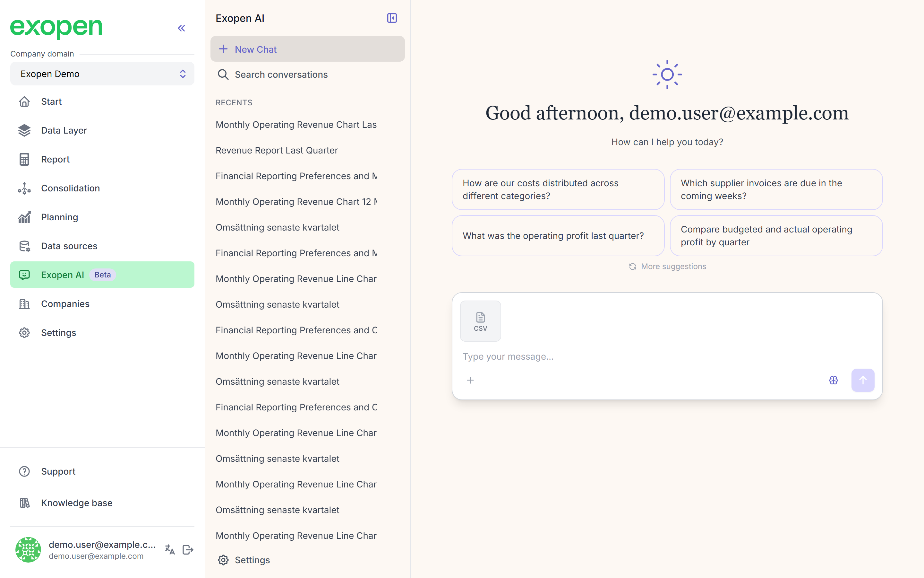The height and width of the screenshot is (578, 924).
Task: Open the 'Monthly Operating Revenue Chart Las' conversation
Action: tap(296, 125)
